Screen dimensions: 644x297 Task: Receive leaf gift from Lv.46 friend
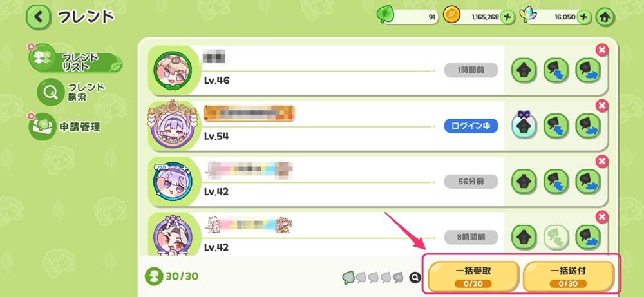[x=556, y=71]
